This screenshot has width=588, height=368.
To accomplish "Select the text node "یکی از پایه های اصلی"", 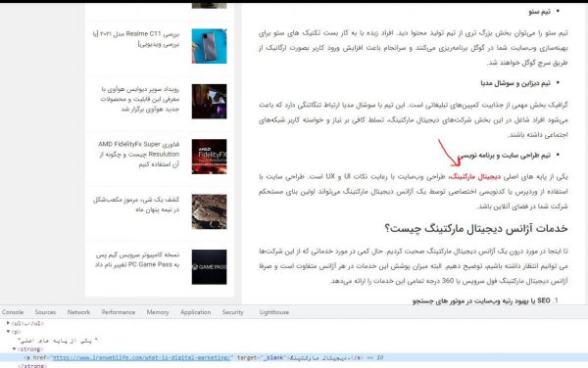I will point(58,341).
